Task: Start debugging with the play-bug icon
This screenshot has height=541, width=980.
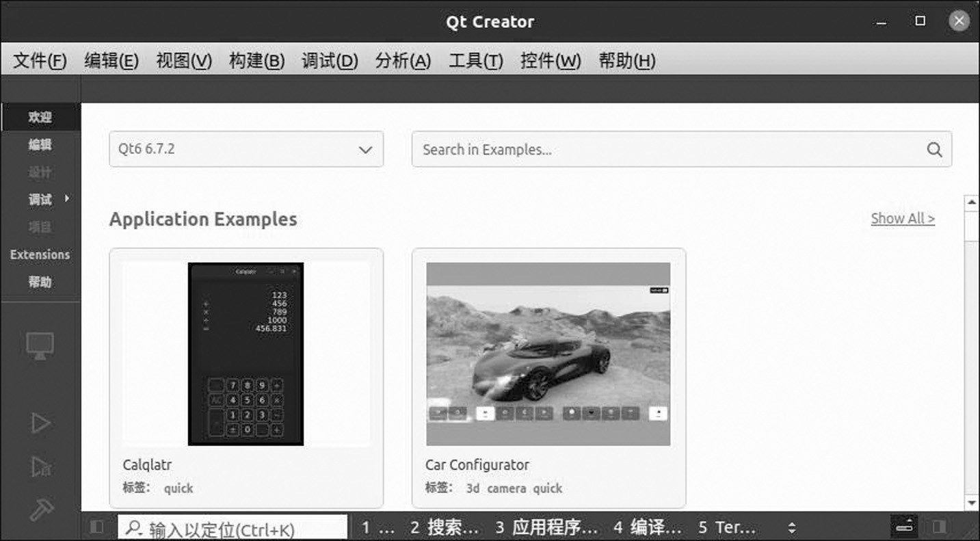Action: pos(40,466)
